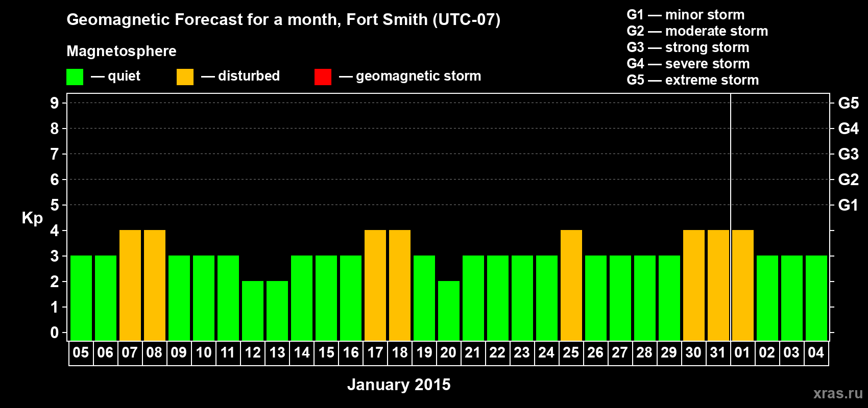
Task: Click the 'G5 — extreme storm' legend text
Action: (x=693, y=80)
